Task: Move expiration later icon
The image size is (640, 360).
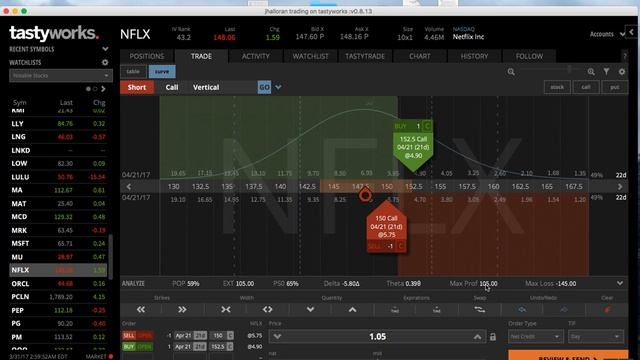Action: point(437,310)
